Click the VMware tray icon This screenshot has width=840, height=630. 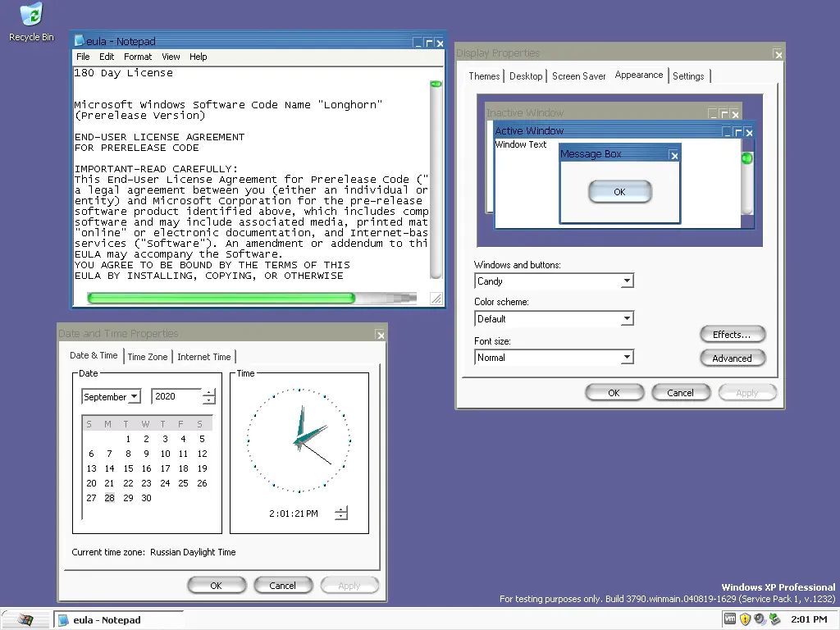tap(730, 619)
